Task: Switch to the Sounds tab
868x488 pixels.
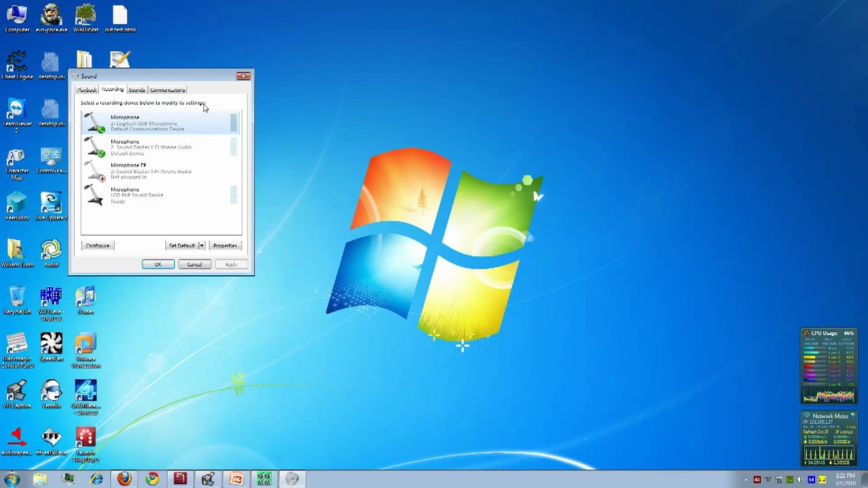Action: coord(136,90)
